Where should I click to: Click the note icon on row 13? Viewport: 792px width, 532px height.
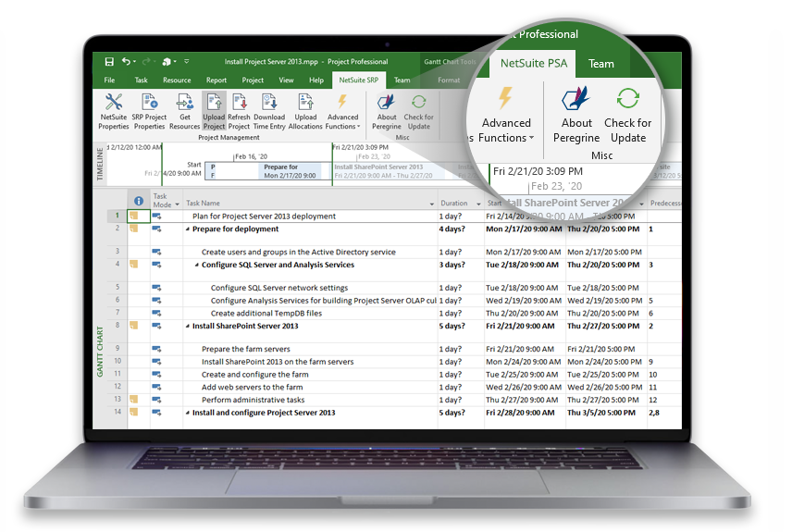(x=133, y=399)
